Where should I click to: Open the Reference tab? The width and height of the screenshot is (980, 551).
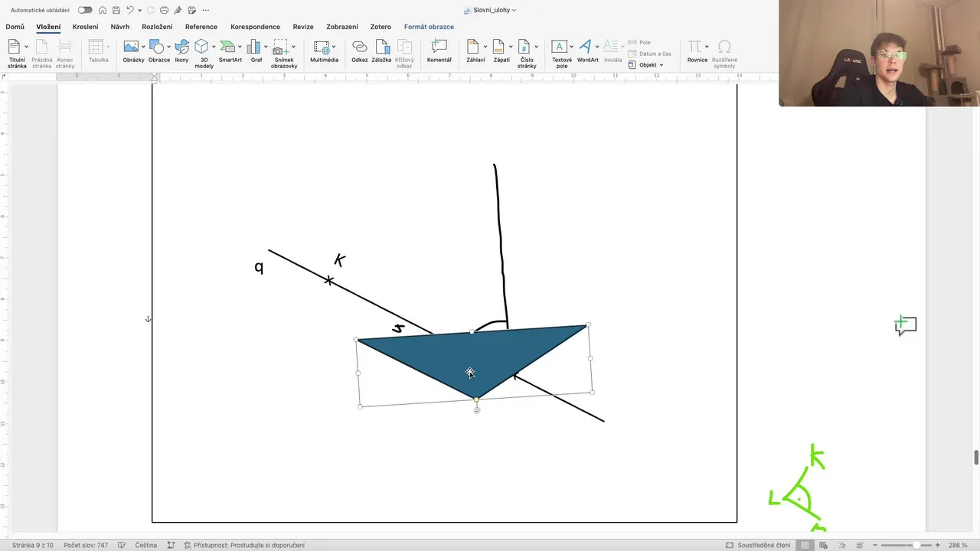coord(201,27)
